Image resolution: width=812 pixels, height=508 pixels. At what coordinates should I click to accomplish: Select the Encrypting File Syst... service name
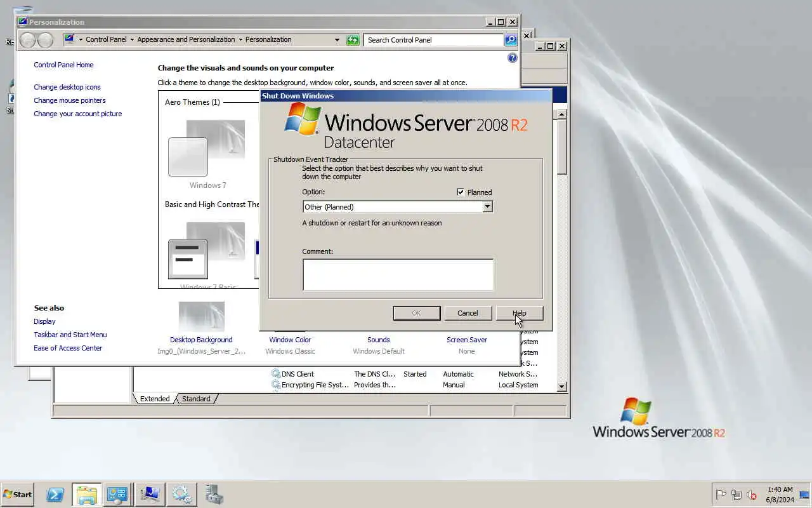[x=315, y=385]
